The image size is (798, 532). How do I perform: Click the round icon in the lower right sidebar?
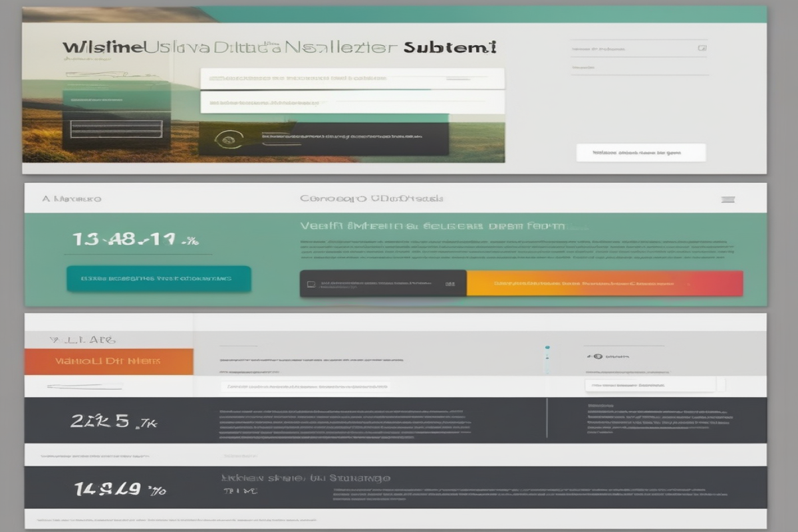tap(597, 356)
